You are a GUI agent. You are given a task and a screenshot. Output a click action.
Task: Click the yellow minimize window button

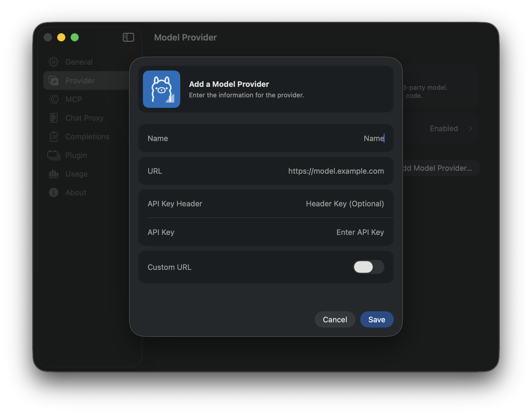click(x=61, y=37)
